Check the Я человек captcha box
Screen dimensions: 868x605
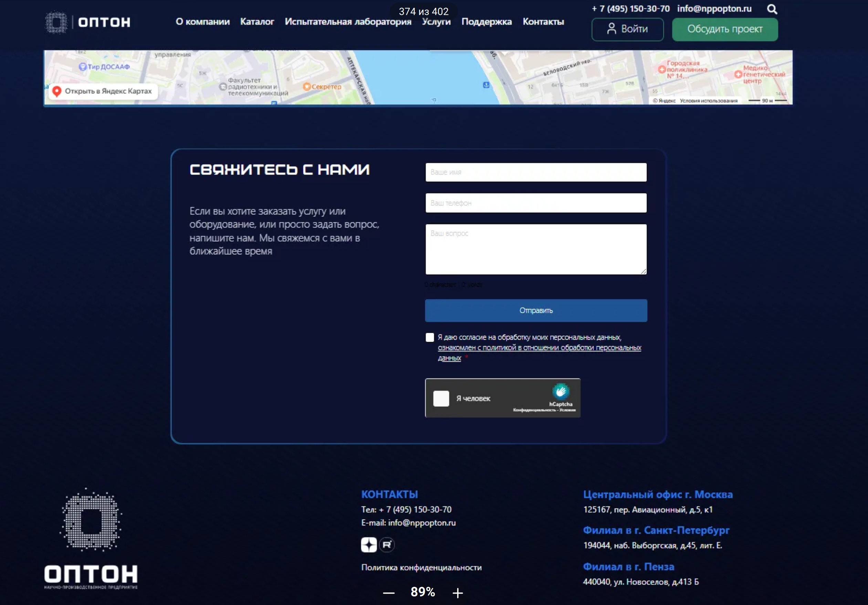[x=441, y=398]
